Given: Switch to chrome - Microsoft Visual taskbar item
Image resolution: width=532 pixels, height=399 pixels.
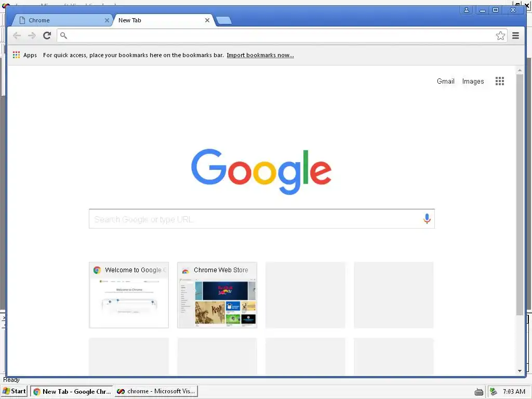Looking at the screenshot, I should pyautogui.click(x=156, y=391).
